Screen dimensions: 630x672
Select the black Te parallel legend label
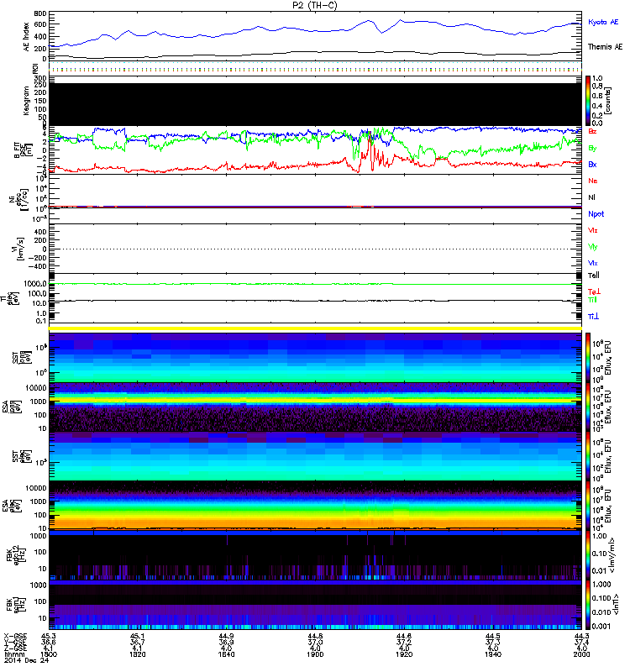(594, 276)
